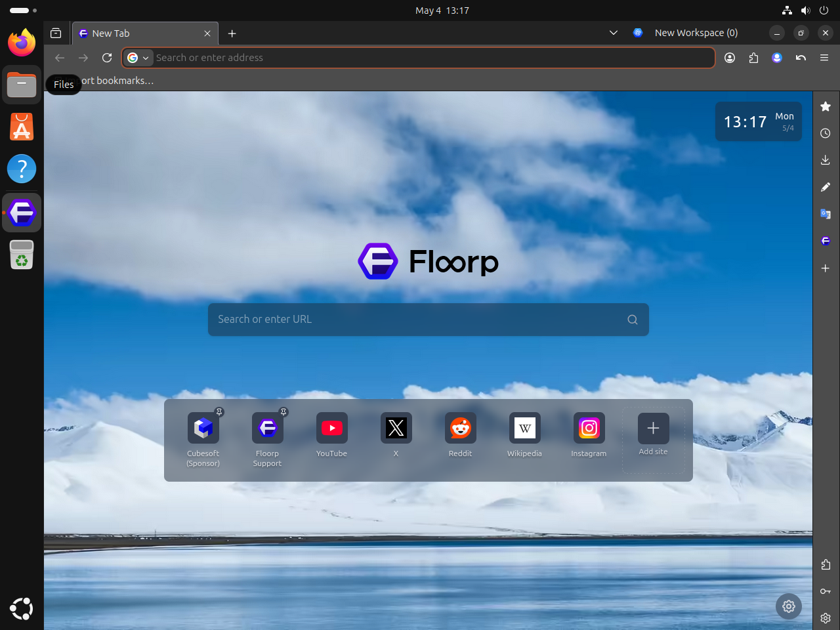Open passwords key icon in sidebar
840x630 pixels.
(x=826, y=591)
